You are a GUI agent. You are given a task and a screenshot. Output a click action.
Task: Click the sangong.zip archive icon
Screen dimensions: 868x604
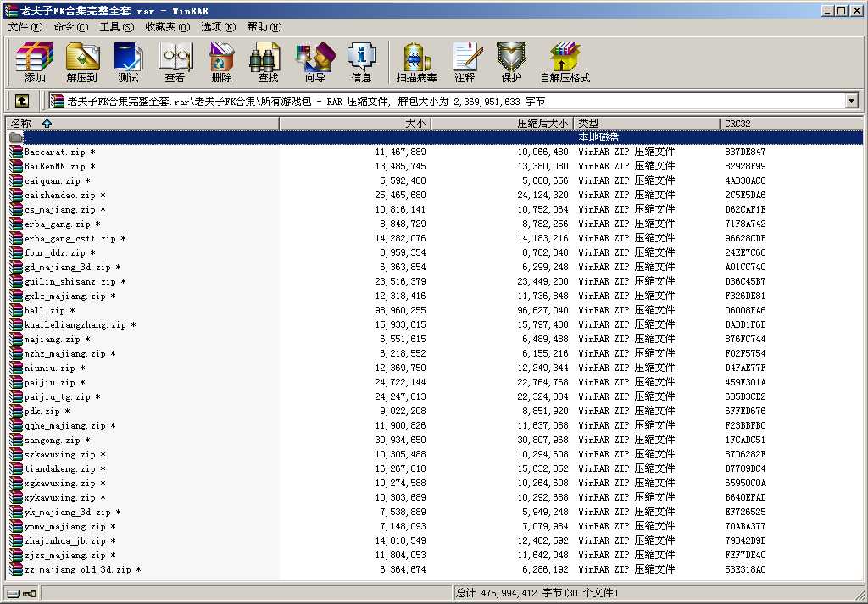[x=16, y=440]
